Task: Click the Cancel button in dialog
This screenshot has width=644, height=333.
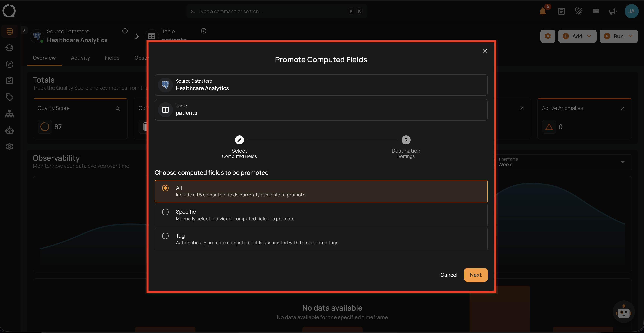Action: point(448,275)
